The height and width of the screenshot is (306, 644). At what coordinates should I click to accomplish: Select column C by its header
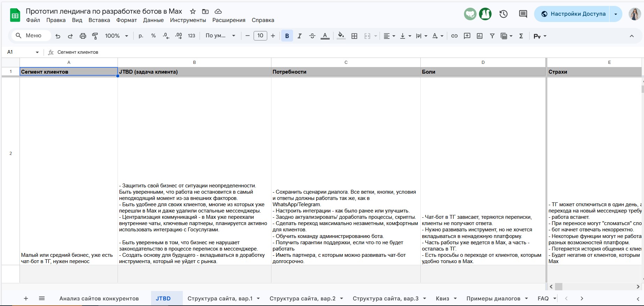click(x=346, y=62)
